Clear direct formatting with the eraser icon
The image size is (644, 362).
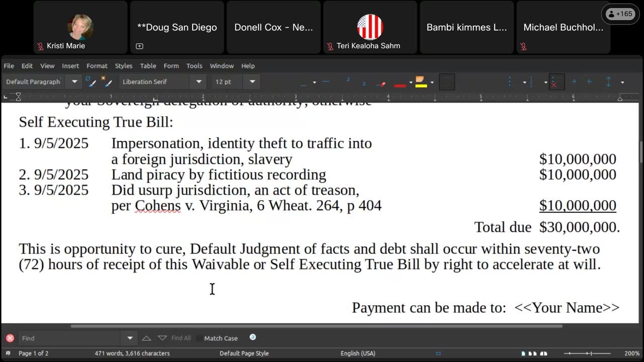(x=381, y=83)
